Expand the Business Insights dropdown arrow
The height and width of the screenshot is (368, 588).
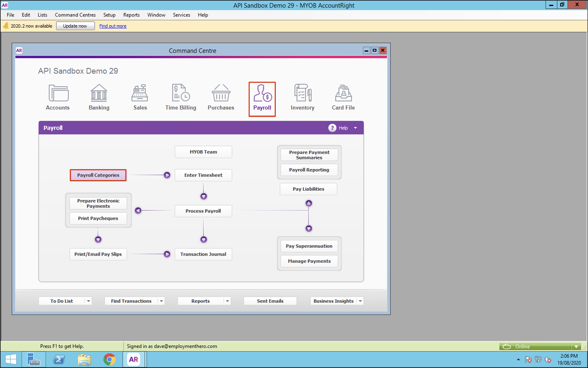click(360, 301)
